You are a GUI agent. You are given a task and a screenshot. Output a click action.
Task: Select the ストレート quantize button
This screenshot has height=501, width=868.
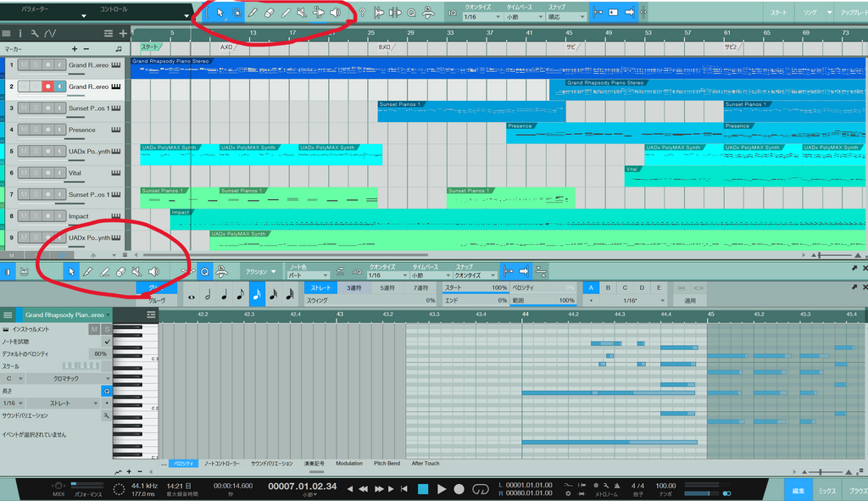pos(320,288)
